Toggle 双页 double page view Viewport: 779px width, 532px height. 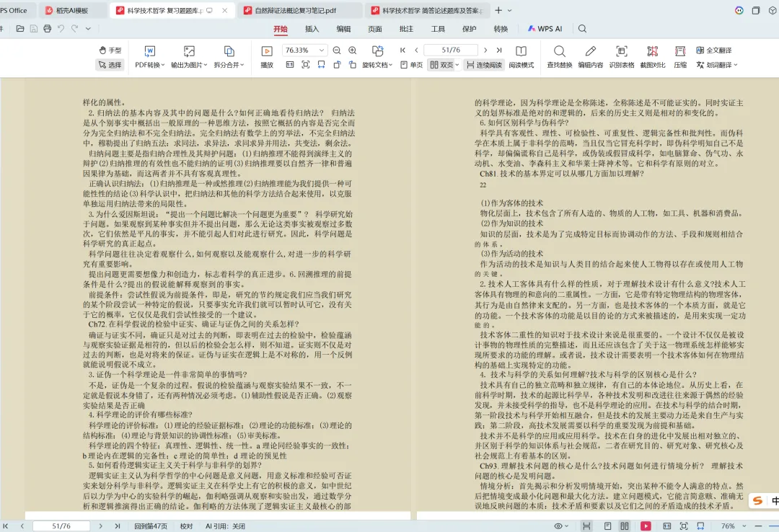441,65
